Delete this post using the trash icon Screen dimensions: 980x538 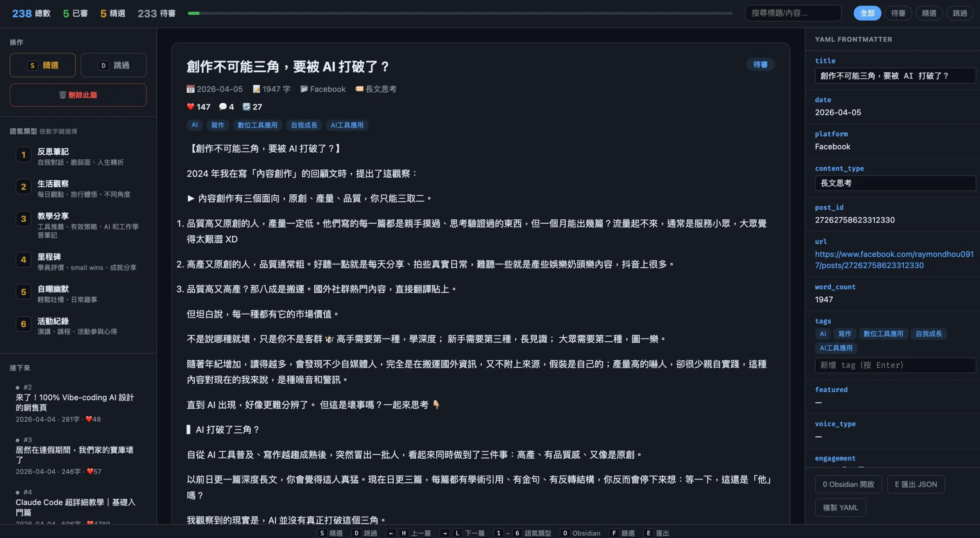point(78,95)
